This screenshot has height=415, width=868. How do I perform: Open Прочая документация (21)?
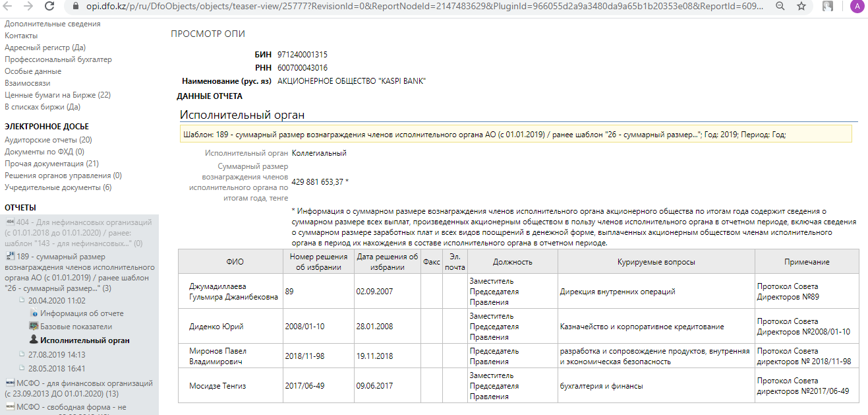pyautogui.click(x=51, y=164)
